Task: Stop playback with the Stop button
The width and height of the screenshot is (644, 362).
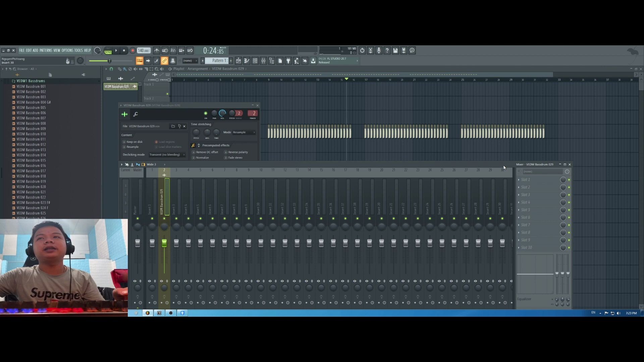Action: (x=124, y=51)
